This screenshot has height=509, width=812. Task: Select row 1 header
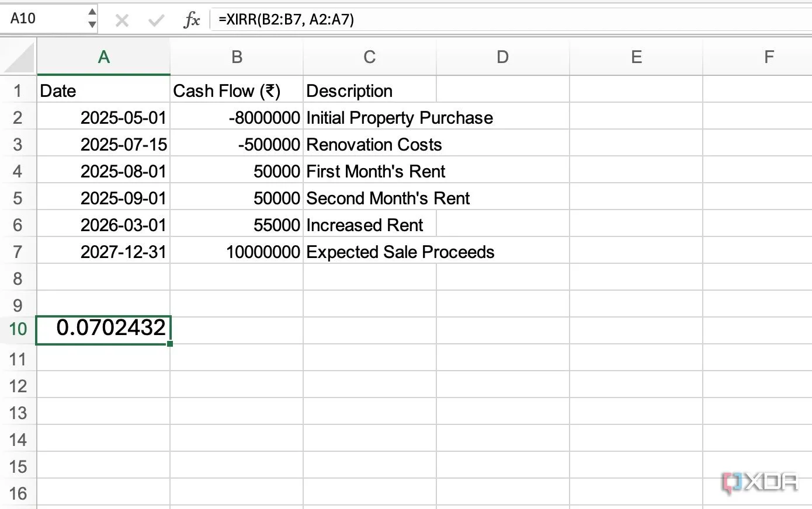[x=18, y=91]
